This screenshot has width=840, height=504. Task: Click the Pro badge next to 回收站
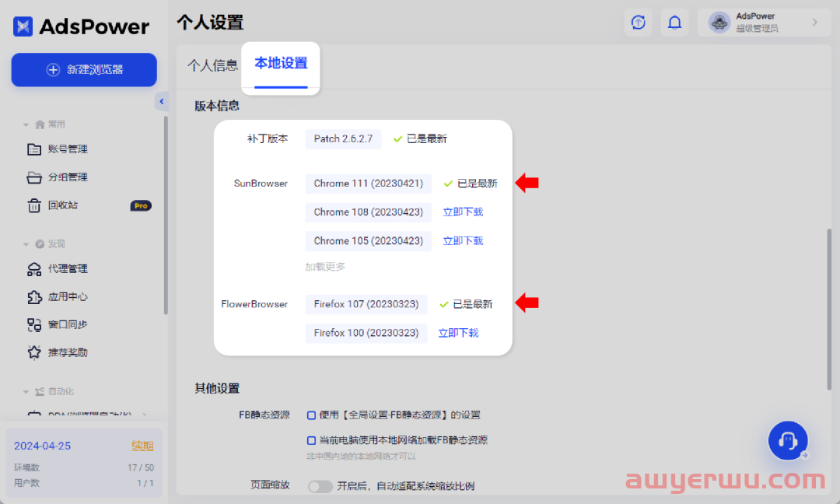141,205
